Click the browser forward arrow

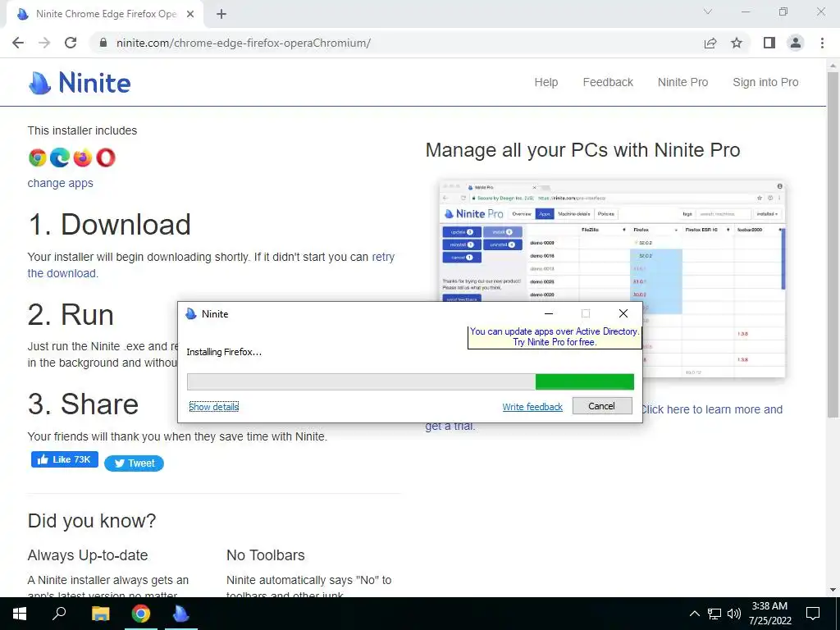44,43
